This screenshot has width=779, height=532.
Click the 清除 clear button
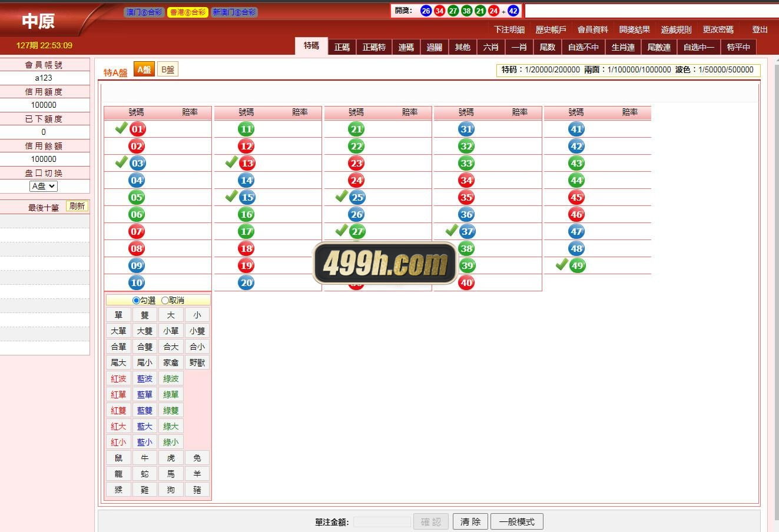[x=470, y=521]
